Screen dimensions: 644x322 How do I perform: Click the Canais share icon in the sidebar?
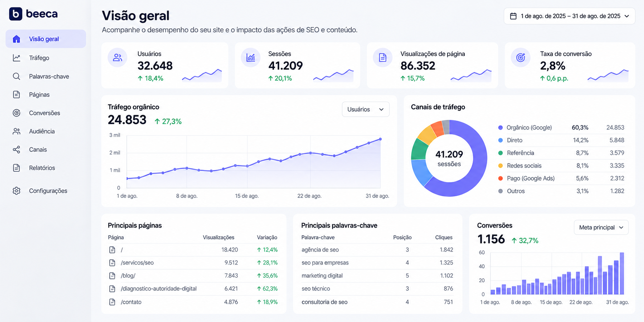click(16, 150)
